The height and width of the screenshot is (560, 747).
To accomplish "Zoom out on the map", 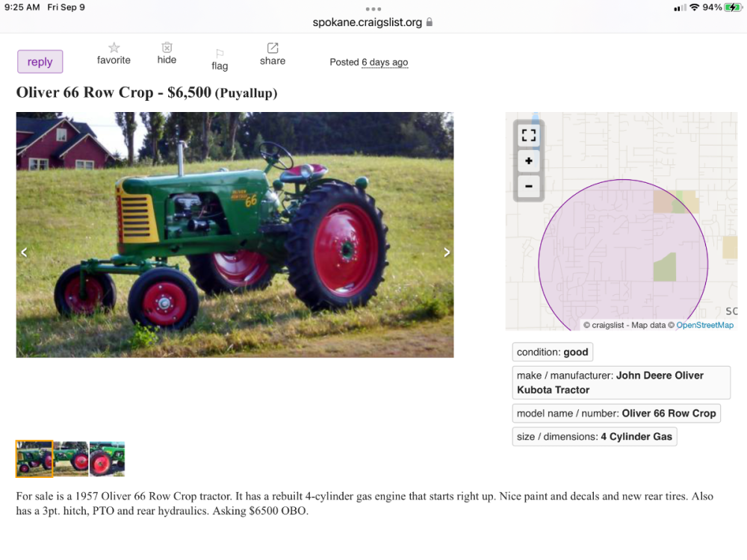I will coord(529,186).
